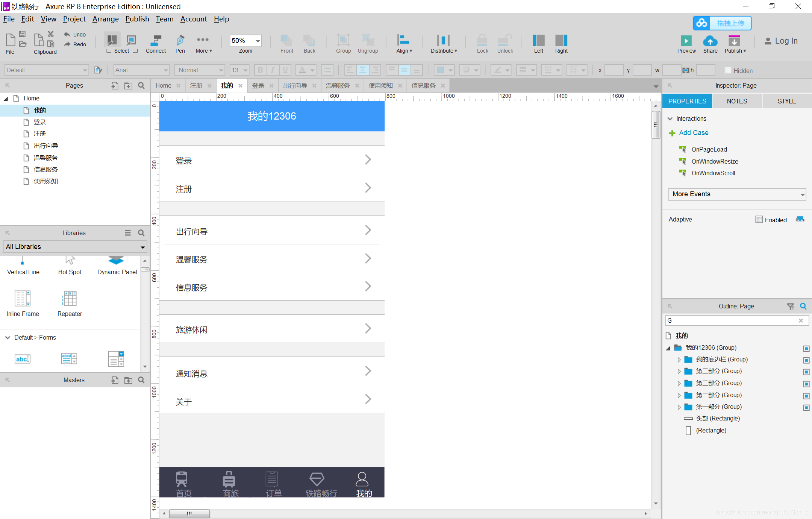
Task: Toggle the Hidden checkbox
Action: pyautogui.click(x=728, y=70)
